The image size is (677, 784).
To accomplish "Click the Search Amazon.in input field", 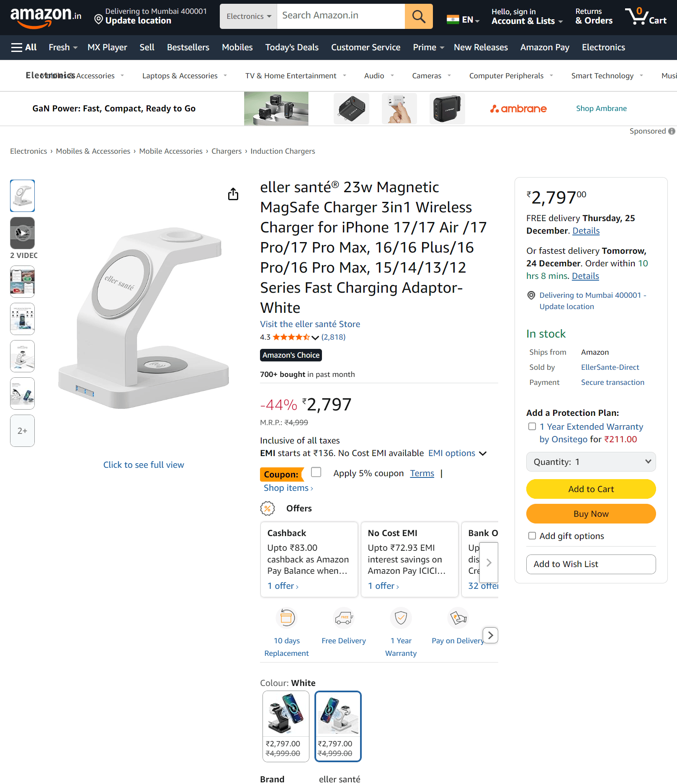I will pos(341,16).
